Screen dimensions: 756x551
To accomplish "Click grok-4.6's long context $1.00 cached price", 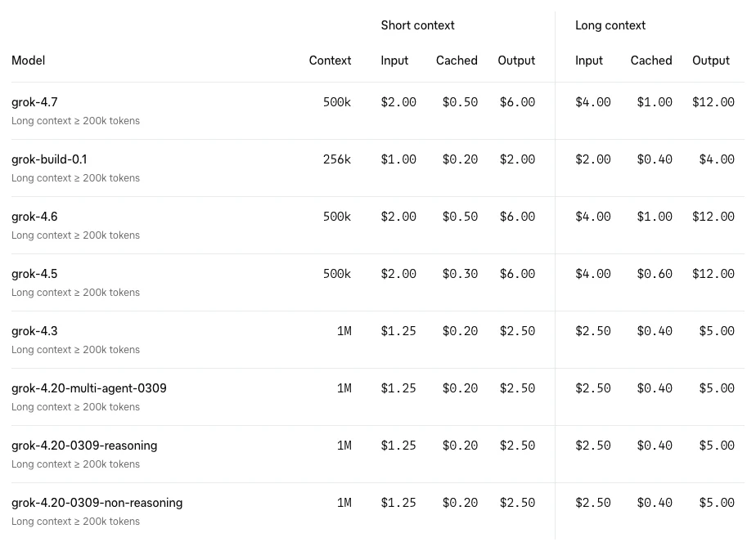I will coord(655,217).
